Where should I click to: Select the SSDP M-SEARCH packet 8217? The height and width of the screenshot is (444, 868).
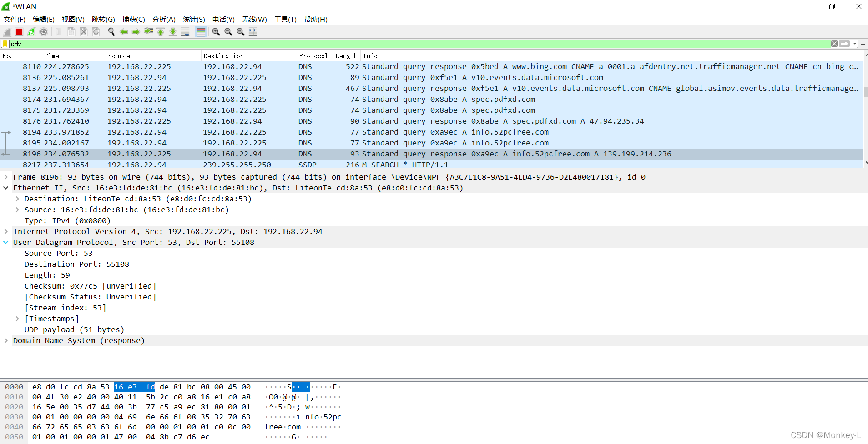pyautogui.click(x=431, y=164)
